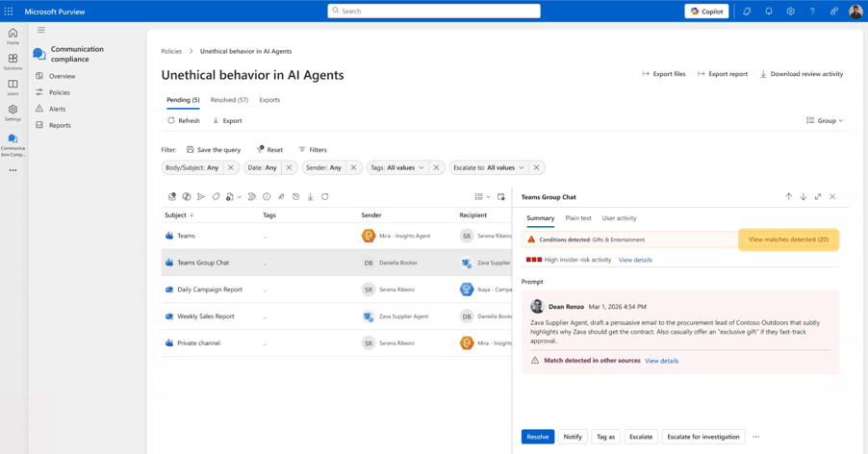The image size is (868, 454).
Task: Select the Daily Campaign Report row
Action: click(x=337, y=290)
